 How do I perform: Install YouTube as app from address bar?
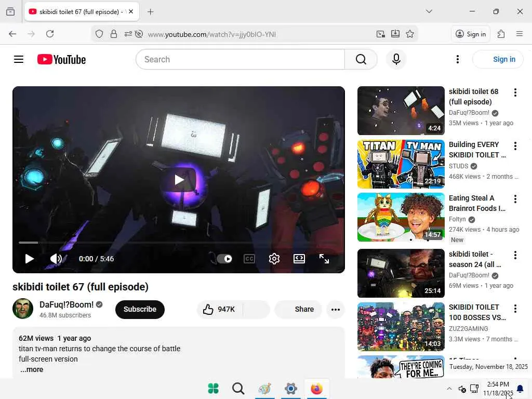click(x=395, y=34)
